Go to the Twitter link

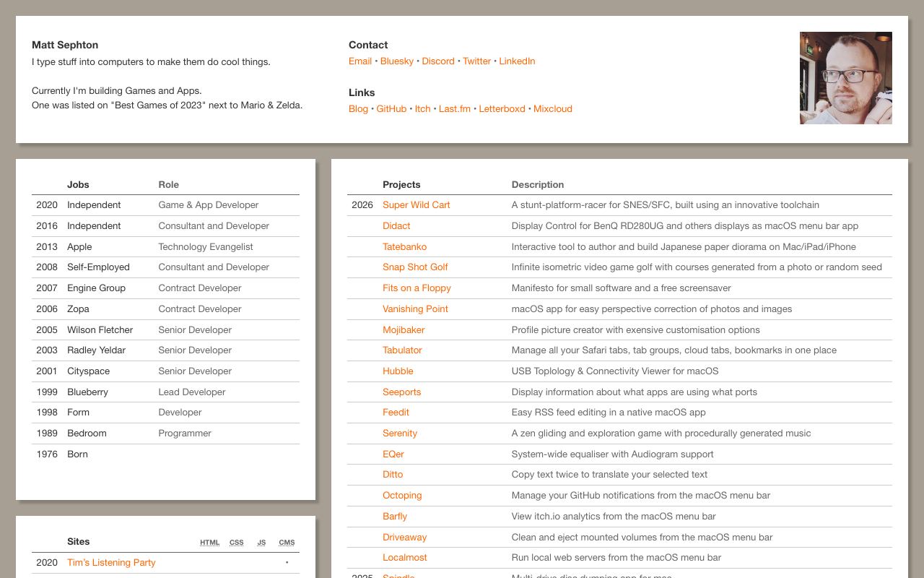[477, 61]
